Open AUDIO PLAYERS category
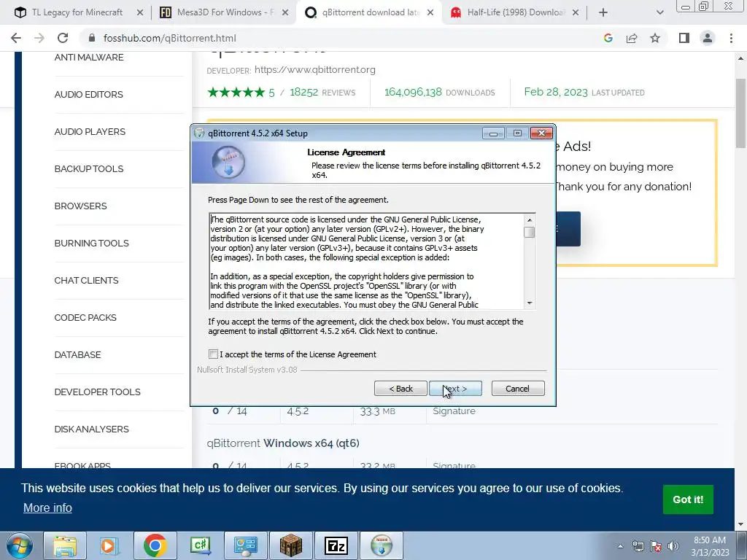Image resolution: width=747 pixels, height=560 pixels. pyautogui.click(x=90, y=131)
